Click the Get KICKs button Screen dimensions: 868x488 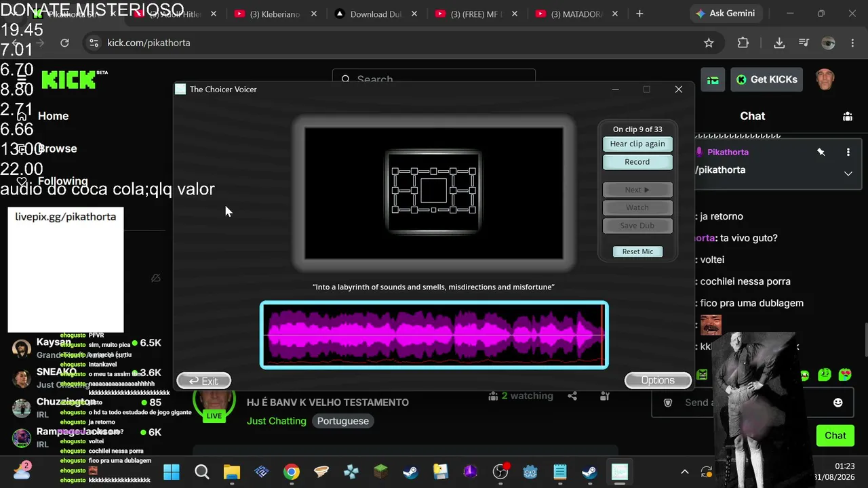click(766, 79)
